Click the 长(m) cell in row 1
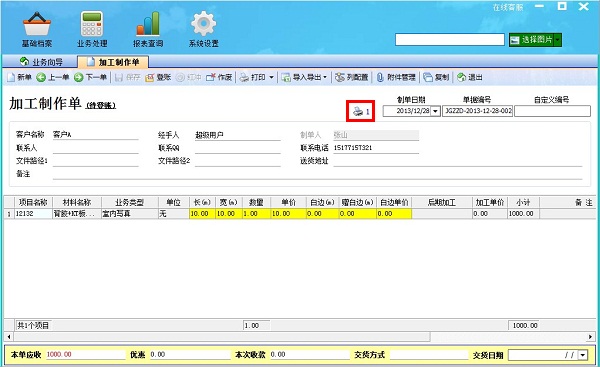This screenshot has width=600, height=367. point(202,214)
